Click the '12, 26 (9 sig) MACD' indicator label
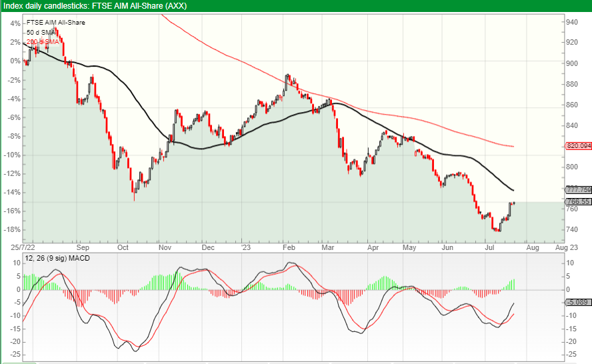Screen dimensions: 592x364 point(57,258)
